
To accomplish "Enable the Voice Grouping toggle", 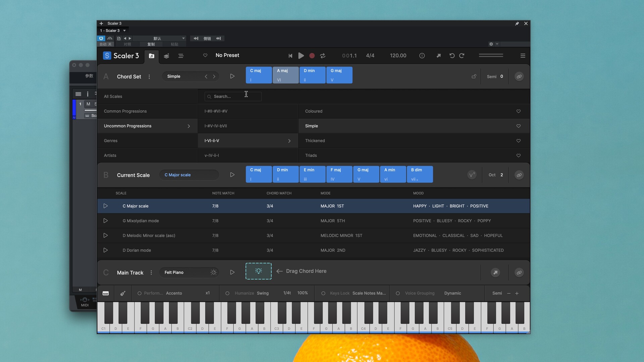I will click(398, 293).
